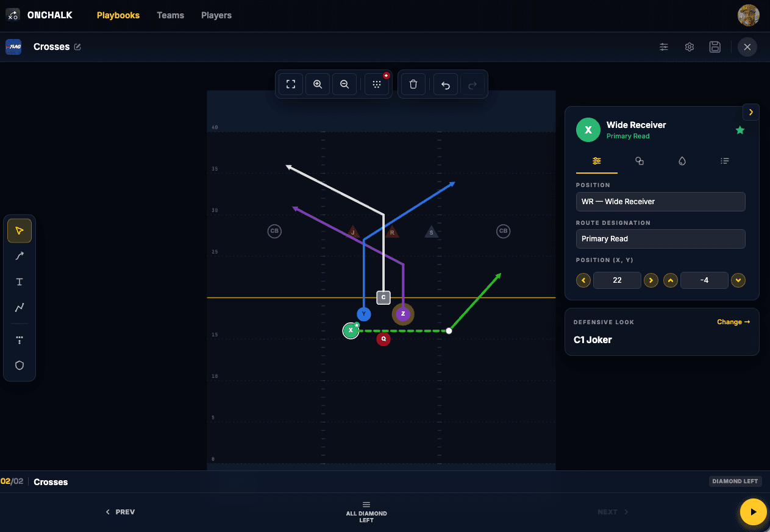Open the Players tab
This screenshot has width=770, height=532.
(216, 15)
